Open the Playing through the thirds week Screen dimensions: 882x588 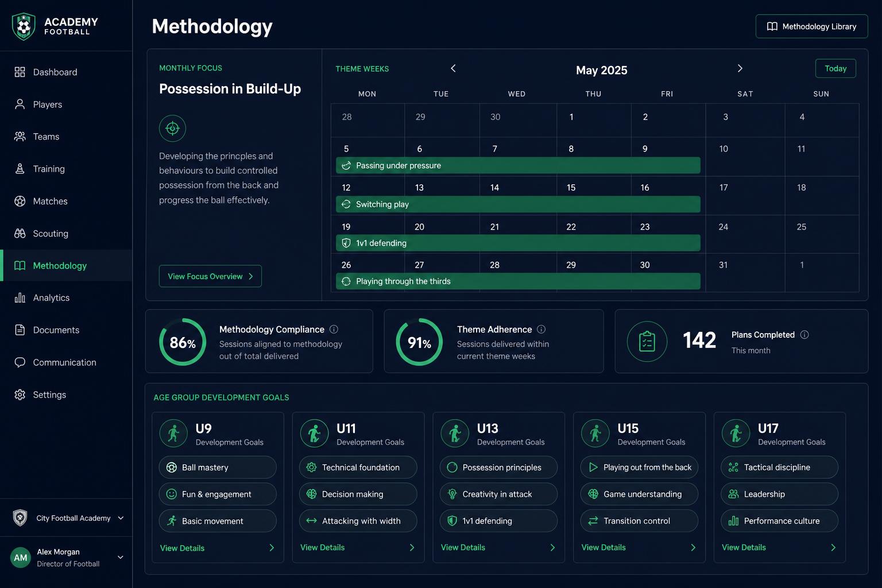[518, 281]
